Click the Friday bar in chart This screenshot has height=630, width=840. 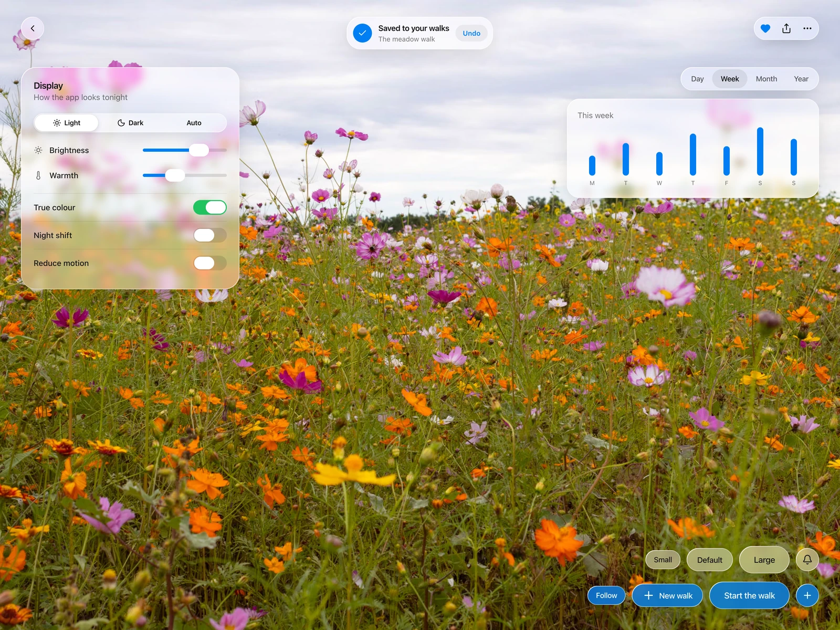(727, 161)
